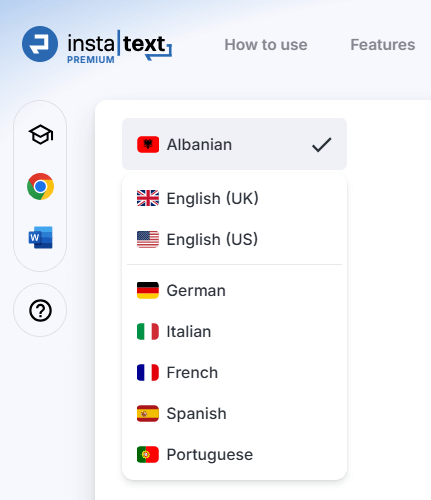Select English (UK) from language list
This screenshot has width=431, height=500.
[234, 198]
